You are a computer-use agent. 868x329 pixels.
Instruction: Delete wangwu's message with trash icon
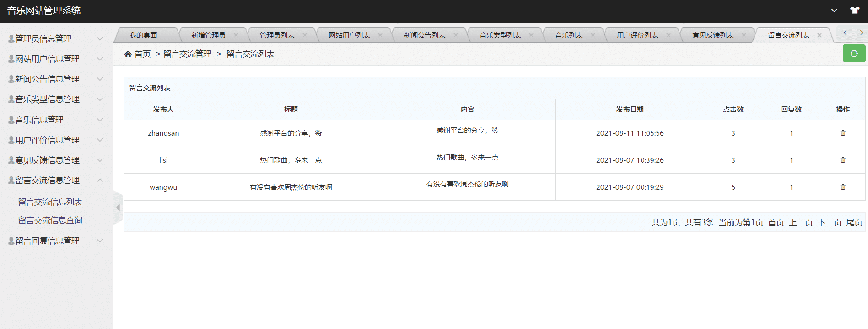pos(842,187)
